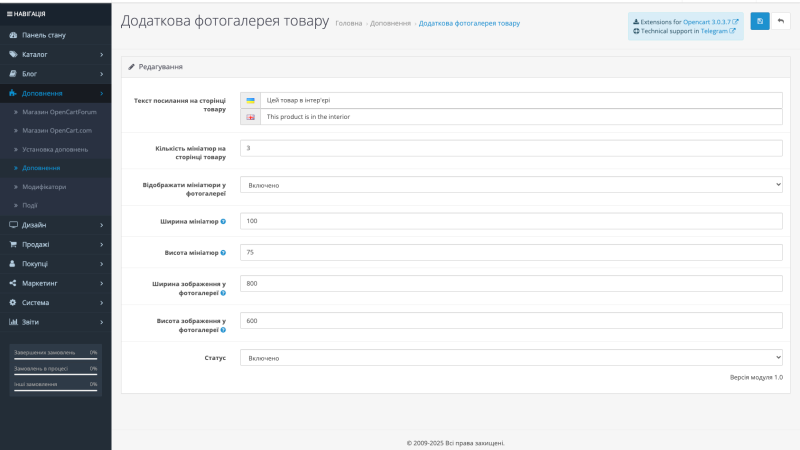Click the save floppy-disk button

click(x=760, y=21)
